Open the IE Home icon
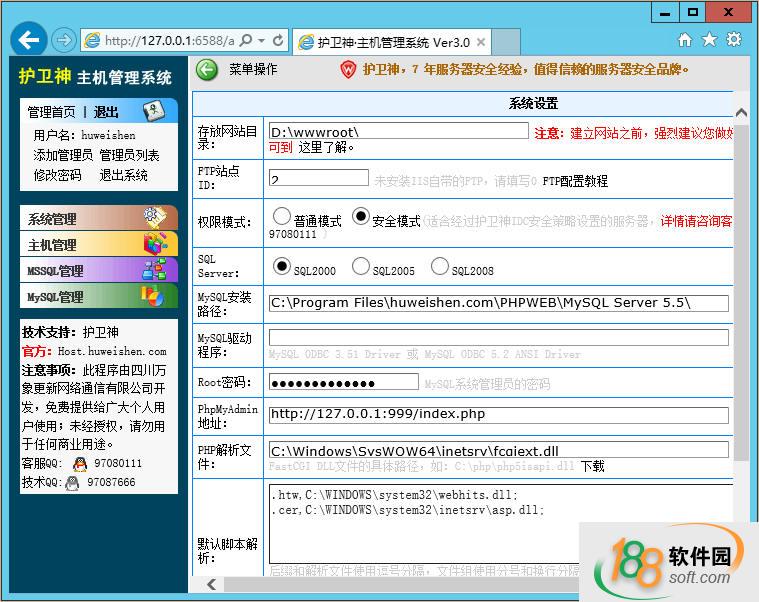Image resolution: width=759 pixels, height=602 pixels. coord(685,40)
